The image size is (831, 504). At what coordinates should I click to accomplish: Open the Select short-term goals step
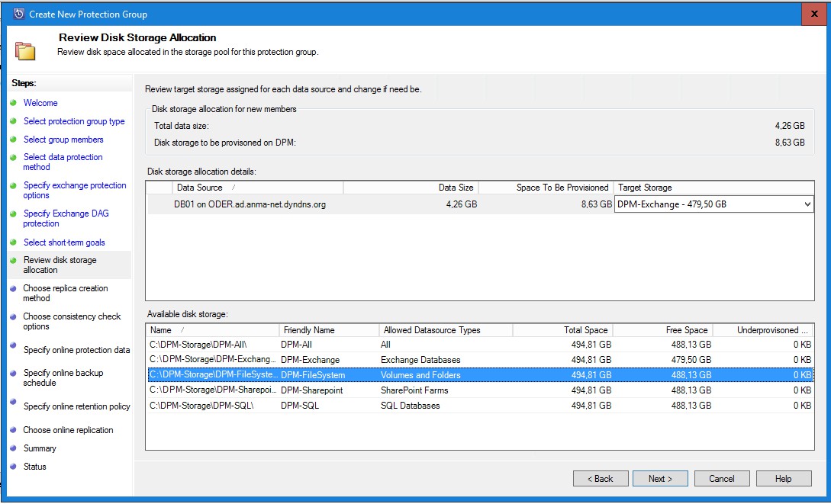[x=64, y=242]
